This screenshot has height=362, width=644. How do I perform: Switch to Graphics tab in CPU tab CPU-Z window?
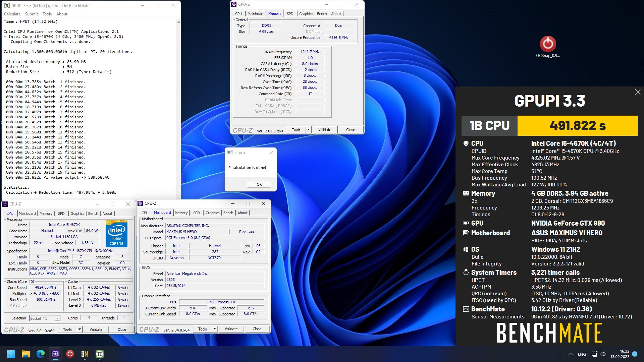(77, 214)
